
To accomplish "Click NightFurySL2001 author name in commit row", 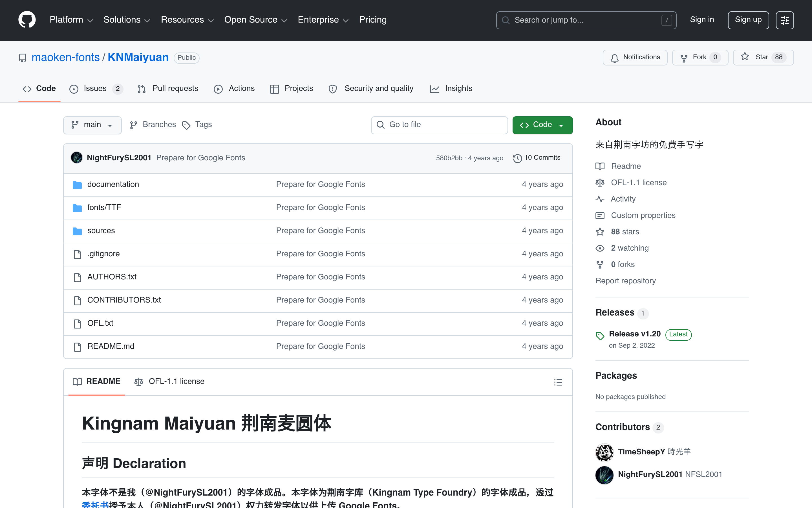I will (x=119, y=158).
